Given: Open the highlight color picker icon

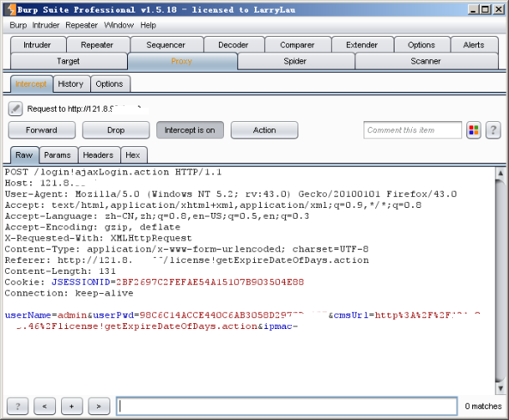Looking at the screenshot, I should (474, 130).
